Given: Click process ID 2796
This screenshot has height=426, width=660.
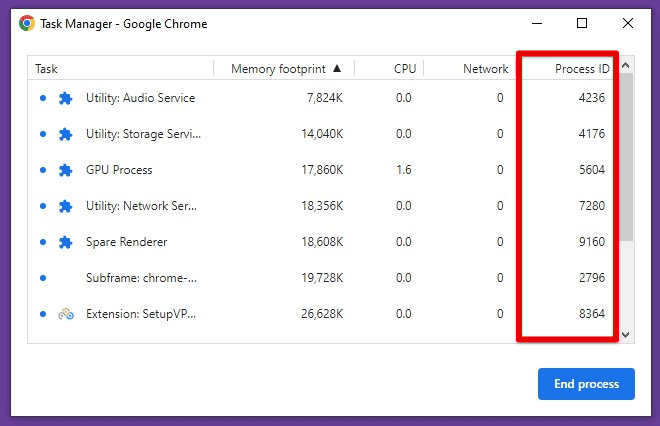Looking at the screenshot, I should coord(591,278).
